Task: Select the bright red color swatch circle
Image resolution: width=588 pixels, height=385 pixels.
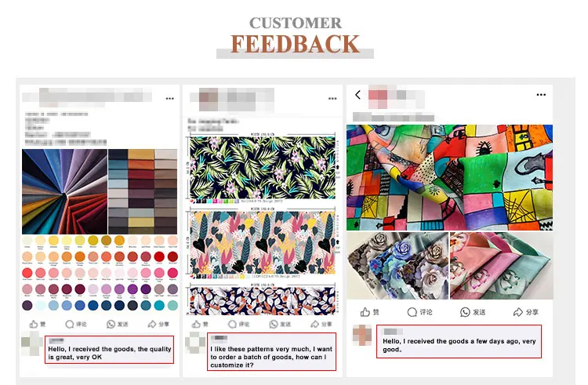Action: [x=159, y=256]
